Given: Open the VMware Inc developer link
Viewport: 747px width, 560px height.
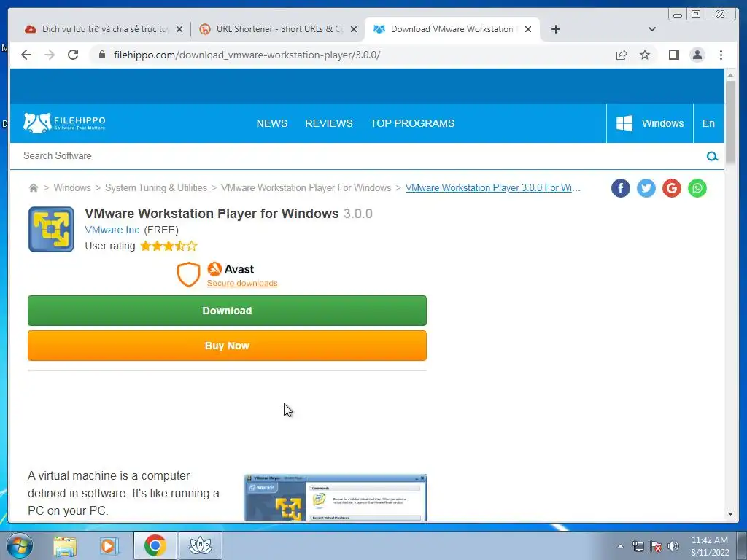Looking at the screenshot, I should pos(112,230).
